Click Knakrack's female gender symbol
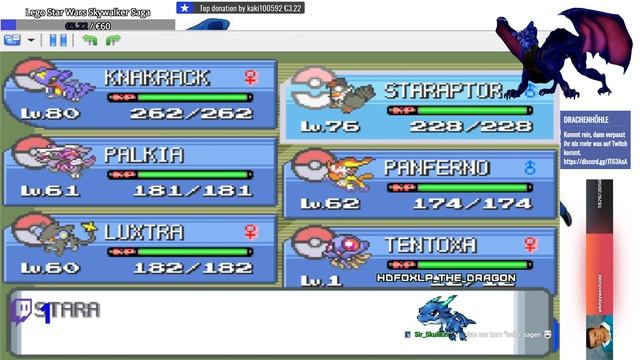The image size is (640, 360). pyautogui.click(x=251, y=77)
